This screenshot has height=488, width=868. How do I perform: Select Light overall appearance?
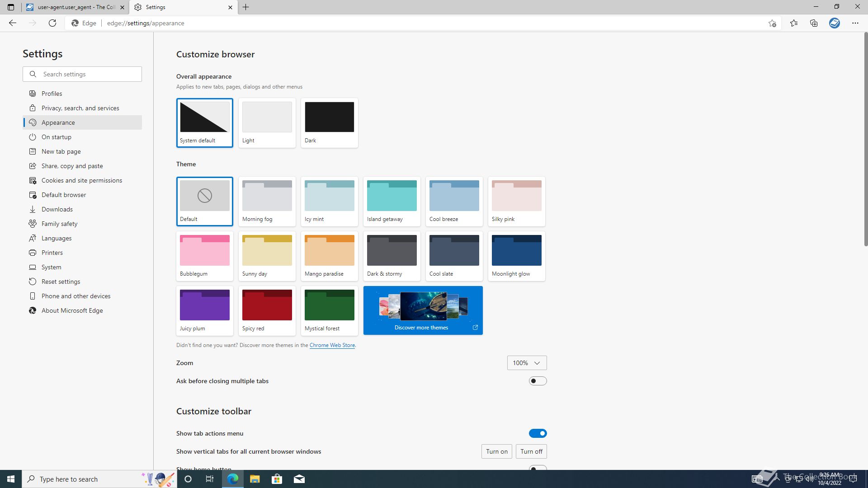(x=267, y=123)
